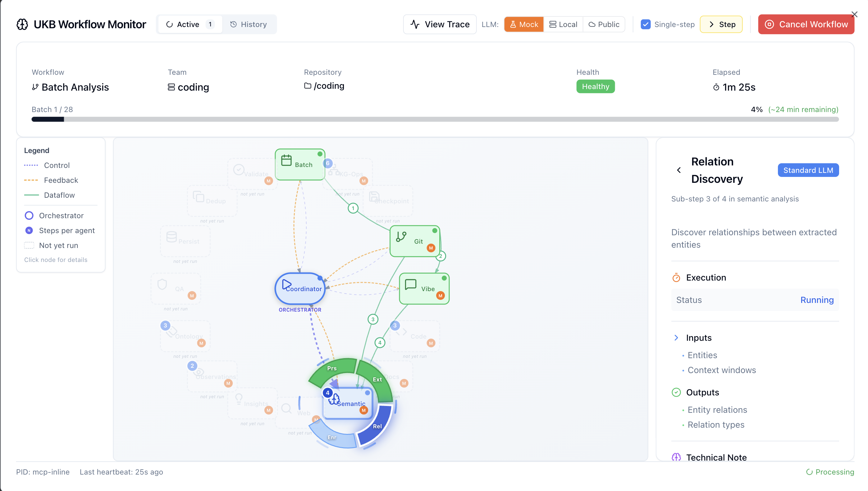Click the step 6 badge on Batch
This screenshot has height=491, width=868.
(327, 163)
